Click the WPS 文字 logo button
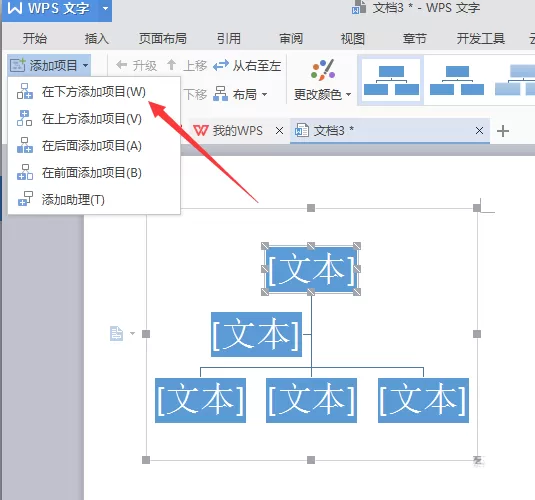Image resolution: width=535 pixels, height=500 pixels. click(x=49, y=8)
